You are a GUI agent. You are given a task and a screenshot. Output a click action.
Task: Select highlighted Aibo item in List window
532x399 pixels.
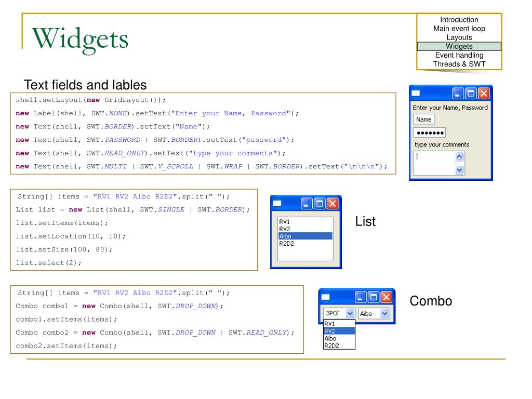tap(305, 236)
